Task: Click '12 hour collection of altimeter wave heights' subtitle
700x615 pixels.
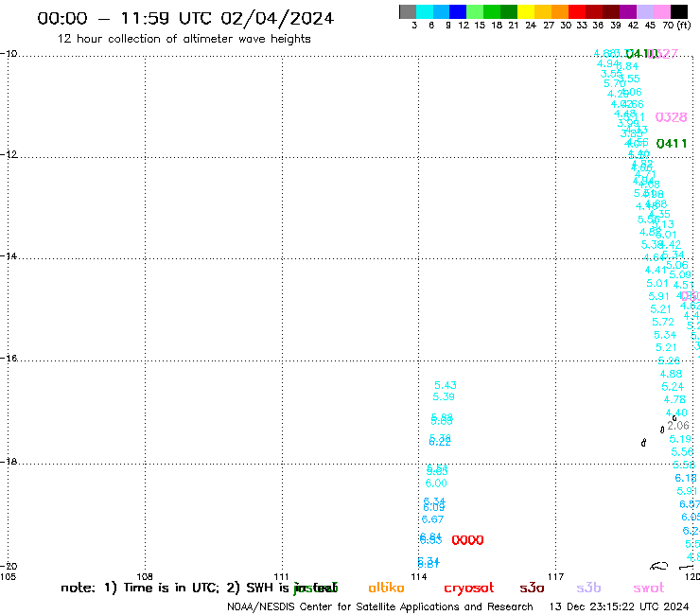Action: click(x=184, y=39)
